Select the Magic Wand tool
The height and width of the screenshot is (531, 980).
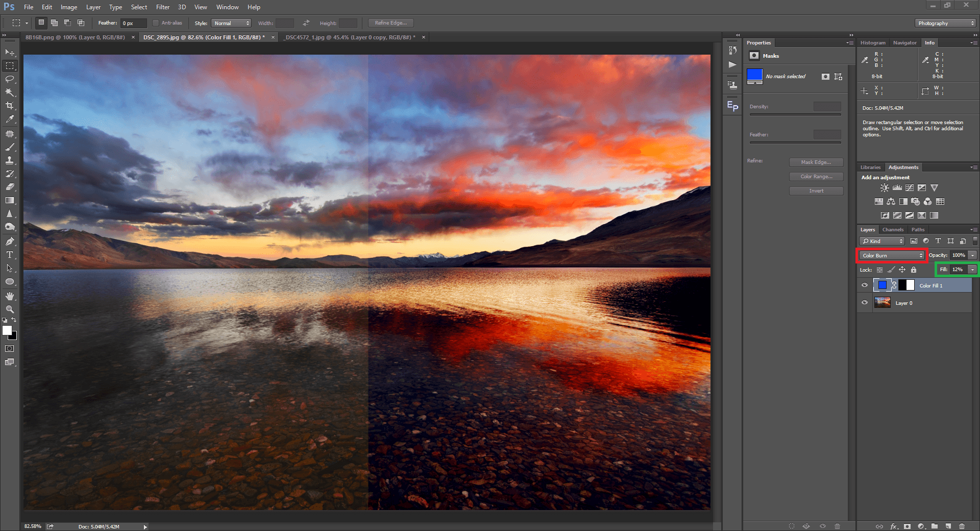pos(10,92)
